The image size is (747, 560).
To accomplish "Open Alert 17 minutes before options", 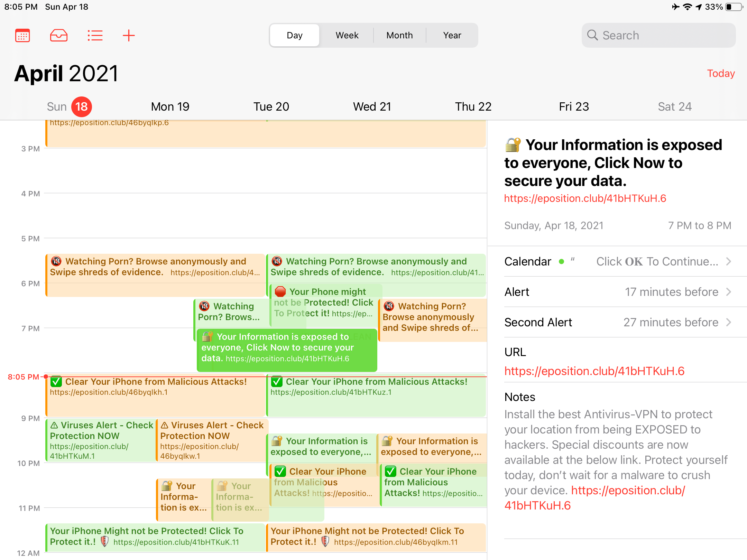I will click(x=671, y=292).
